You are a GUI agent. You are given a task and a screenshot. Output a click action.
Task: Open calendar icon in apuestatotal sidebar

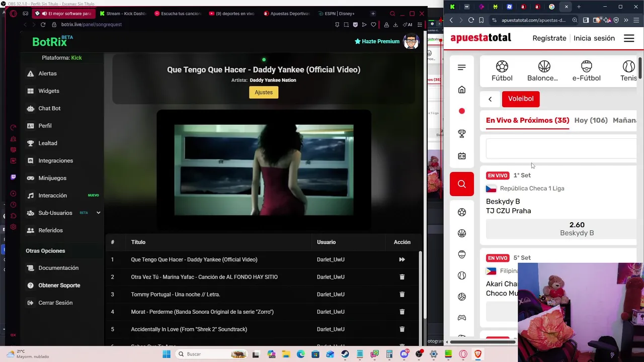pyautogui.click(x=462, y=156)
